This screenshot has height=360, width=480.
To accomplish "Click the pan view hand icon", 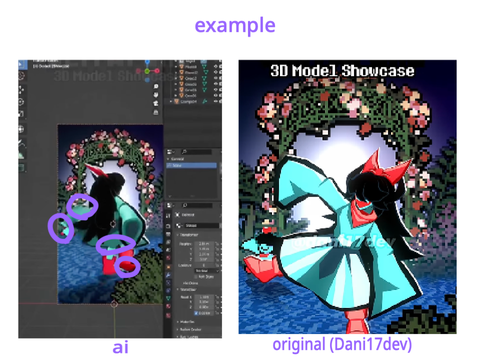I will pyautogui.click(x=156, y=95).
